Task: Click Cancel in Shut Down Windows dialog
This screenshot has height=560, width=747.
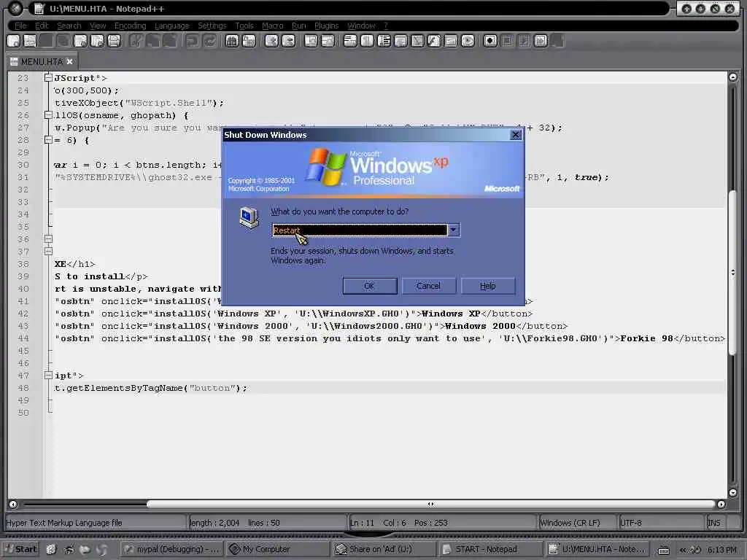Action: tap(428, 286)
